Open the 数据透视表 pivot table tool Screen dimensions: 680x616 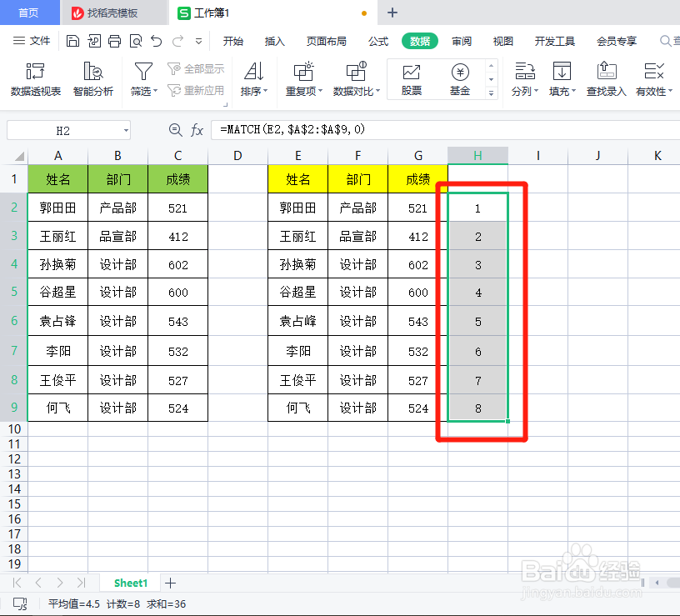[34, 79]
